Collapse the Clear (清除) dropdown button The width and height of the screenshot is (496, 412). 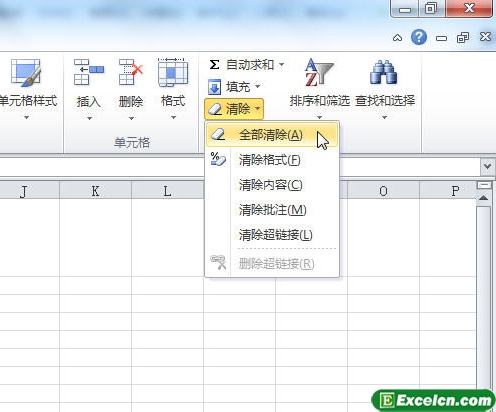point(234,109)
